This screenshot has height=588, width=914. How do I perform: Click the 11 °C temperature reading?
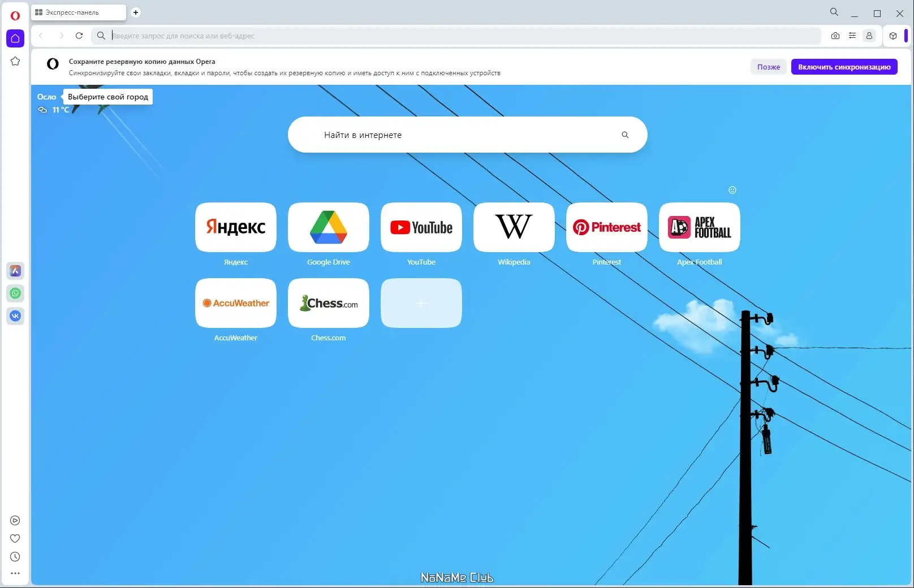61,110
